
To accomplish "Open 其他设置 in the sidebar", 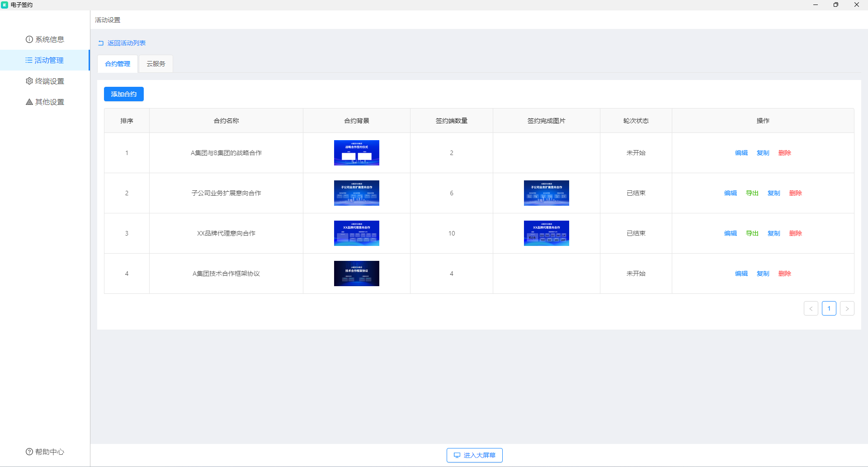I will click(45, 102).
